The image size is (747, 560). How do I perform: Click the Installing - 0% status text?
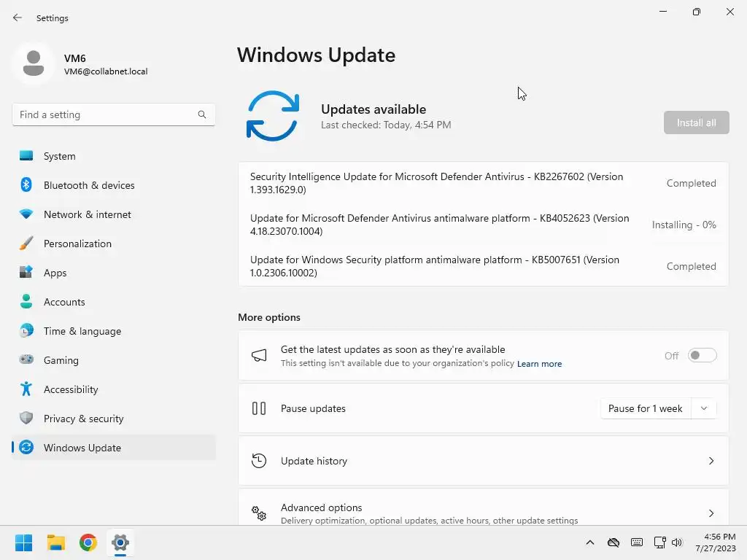684,225
